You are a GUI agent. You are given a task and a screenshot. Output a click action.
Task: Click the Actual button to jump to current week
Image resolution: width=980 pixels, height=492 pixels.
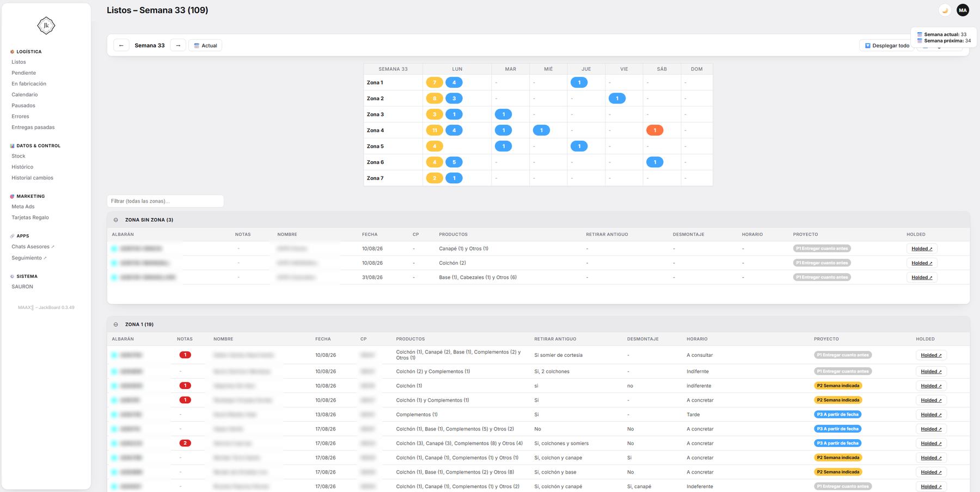click(206, 46)
